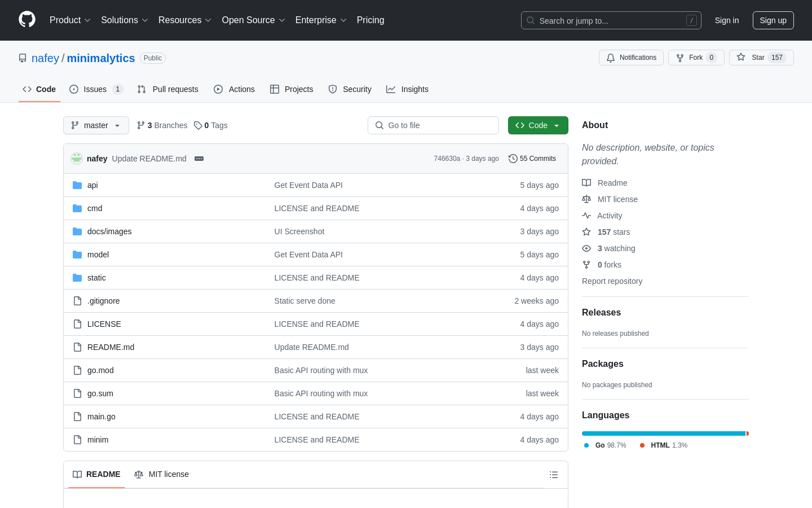Viewport: 812px width, 508px height.
Task: Open the master branch selector
Action: point(96,125)
